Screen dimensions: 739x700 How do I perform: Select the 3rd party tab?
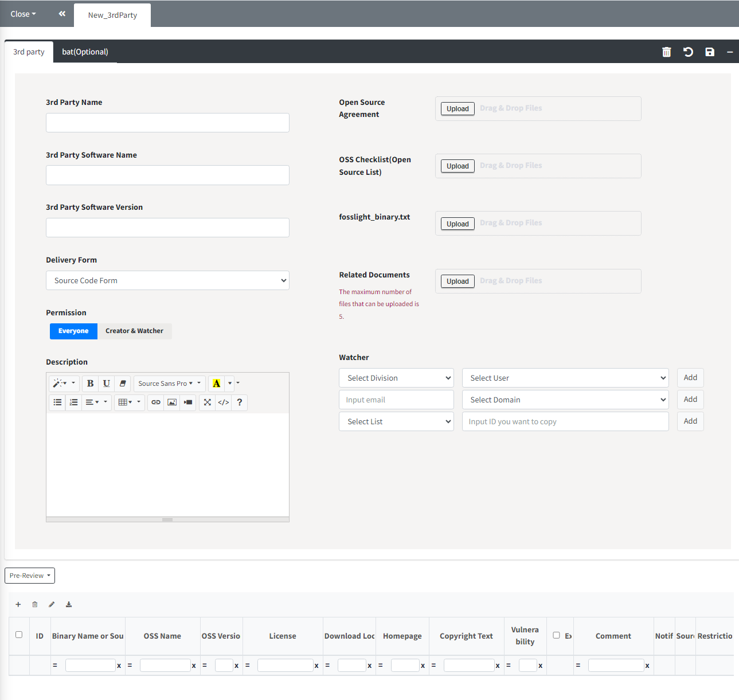coord(29,52)
